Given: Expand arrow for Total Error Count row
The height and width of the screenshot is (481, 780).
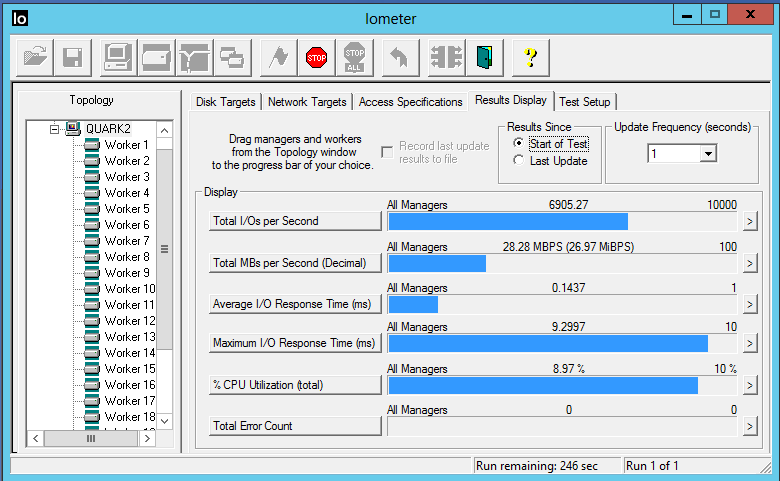Looking at the screenshot, I should (750, 426).
